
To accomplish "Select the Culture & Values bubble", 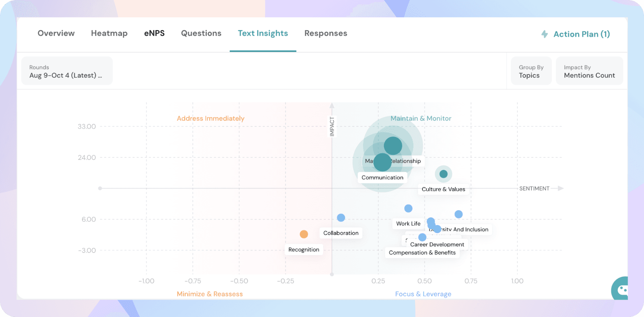I will [x=443, y=174].
